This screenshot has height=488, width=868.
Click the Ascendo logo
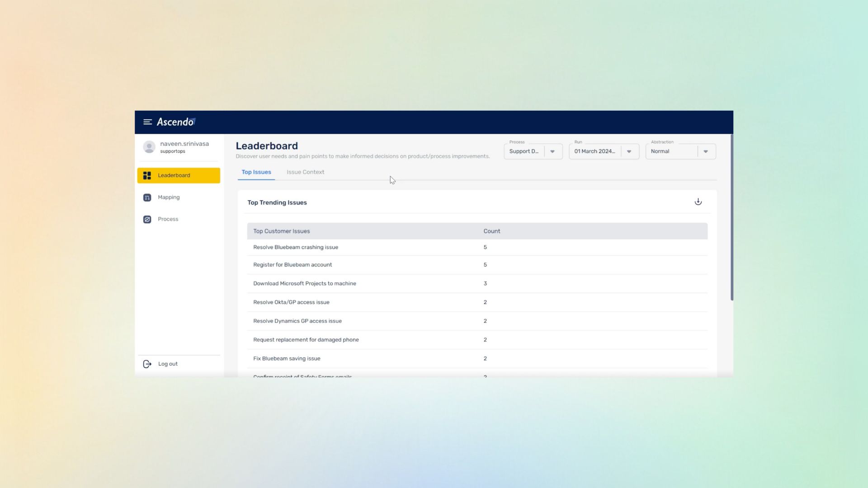click(x=176, y=122)
